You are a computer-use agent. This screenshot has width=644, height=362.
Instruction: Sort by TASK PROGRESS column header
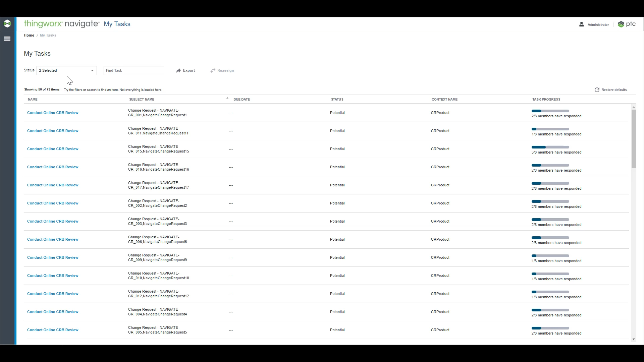(x=546, y=100)
